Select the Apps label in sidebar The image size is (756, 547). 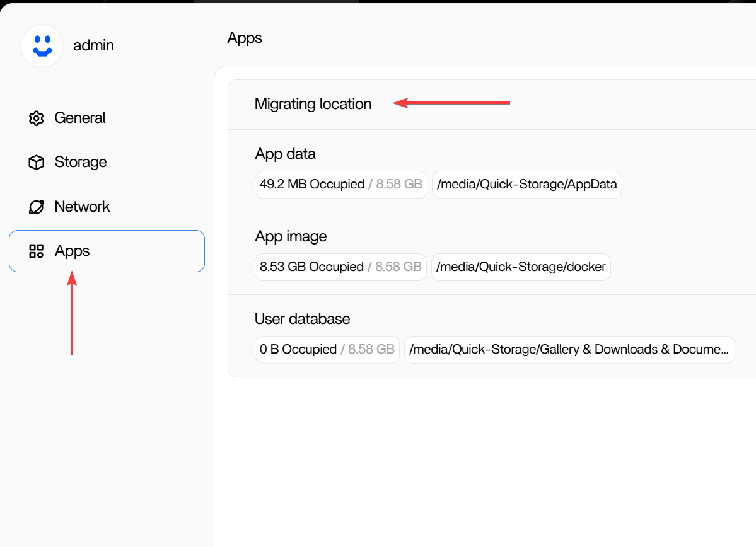coord(73,251)
